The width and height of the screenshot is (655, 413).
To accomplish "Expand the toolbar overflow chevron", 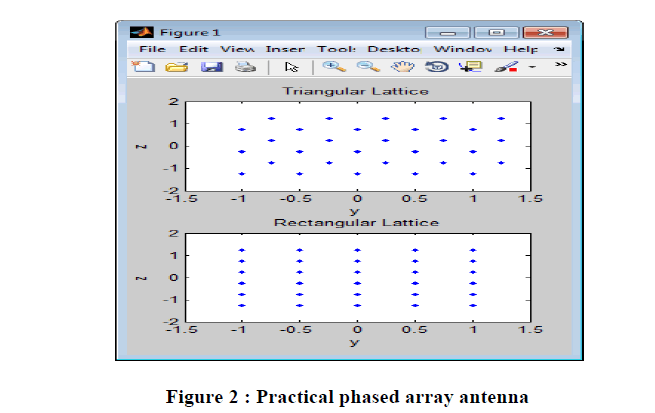I will pos(561,64).
